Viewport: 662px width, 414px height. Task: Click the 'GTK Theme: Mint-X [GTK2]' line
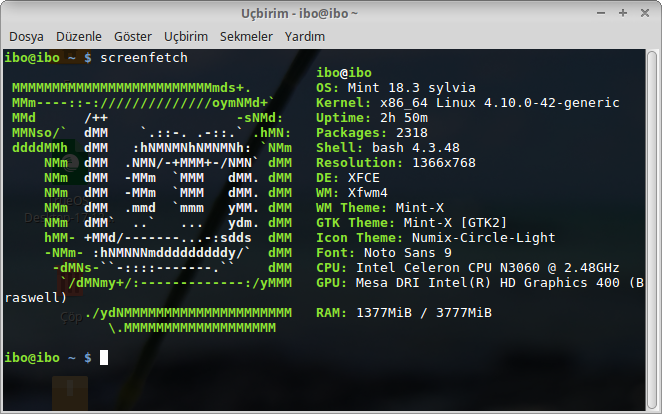[x=411, y=222]
